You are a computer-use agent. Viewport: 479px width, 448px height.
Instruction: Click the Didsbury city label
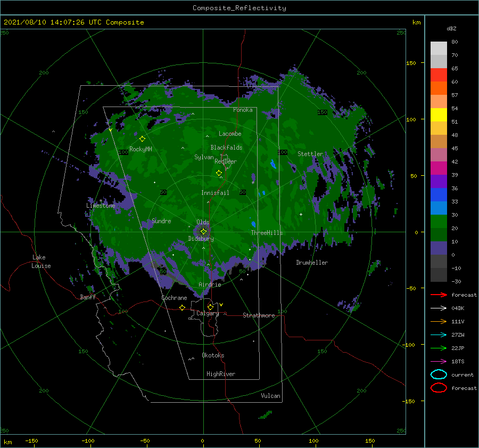201,239
